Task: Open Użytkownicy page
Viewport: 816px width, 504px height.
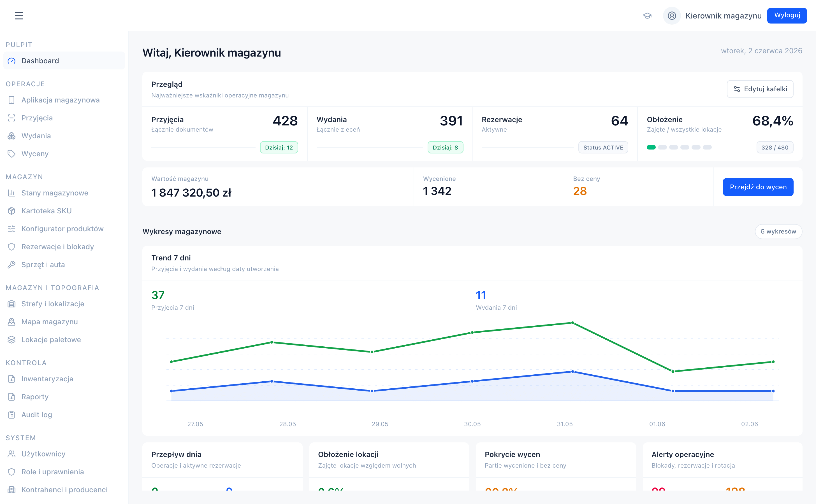Action: (64, 454)
